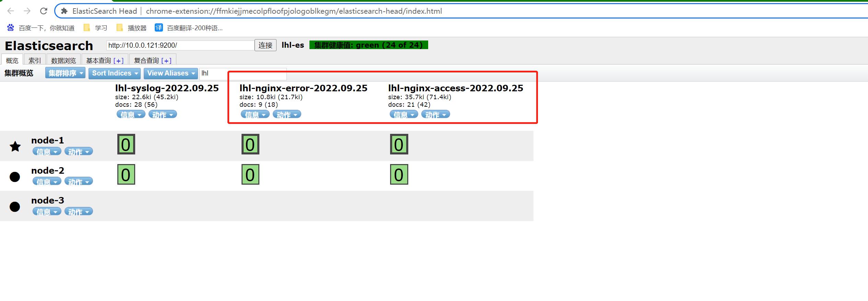The height and width of the screenshot is (301, 868).
Task: Click size: 22.6ki (45.2ki) text
Action: [147, 97]
